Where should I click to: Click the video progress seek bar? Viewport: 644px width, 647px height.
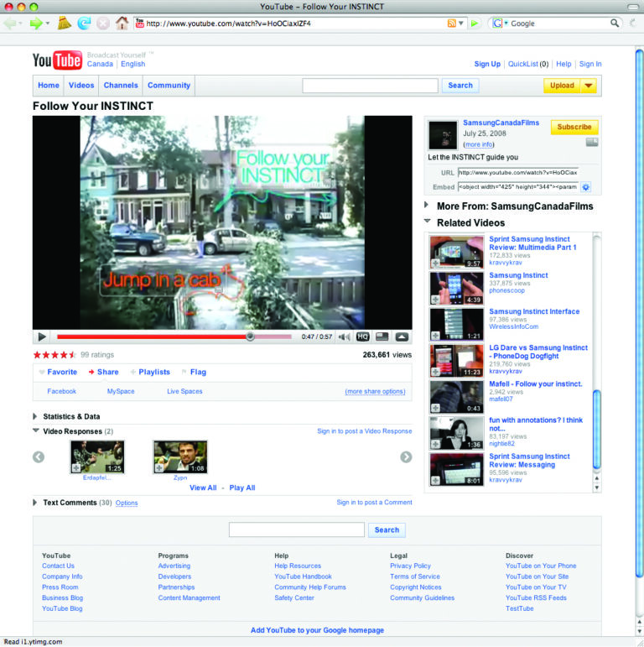coord(168,337)
